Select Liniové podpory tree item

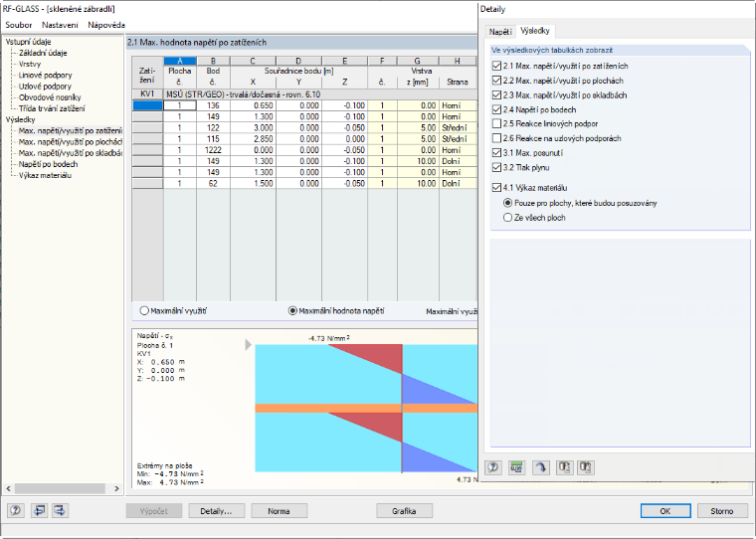pyautogui.click(x=46, y=76)
